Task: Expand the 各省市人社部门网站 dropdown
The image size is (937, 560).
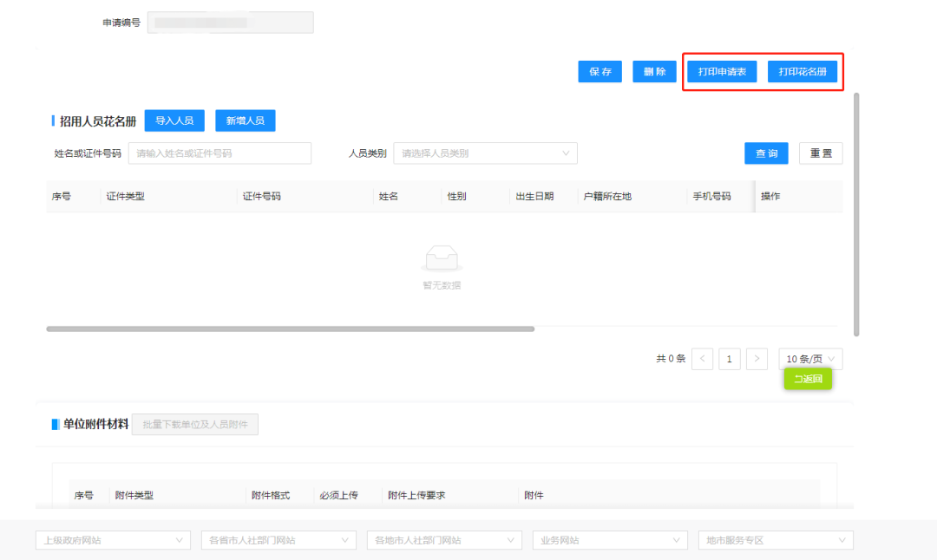Action: pos(278,540)
